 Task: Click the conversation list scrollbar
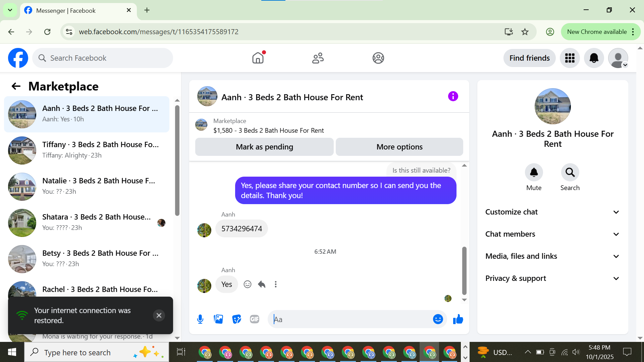tap(177, 161)
